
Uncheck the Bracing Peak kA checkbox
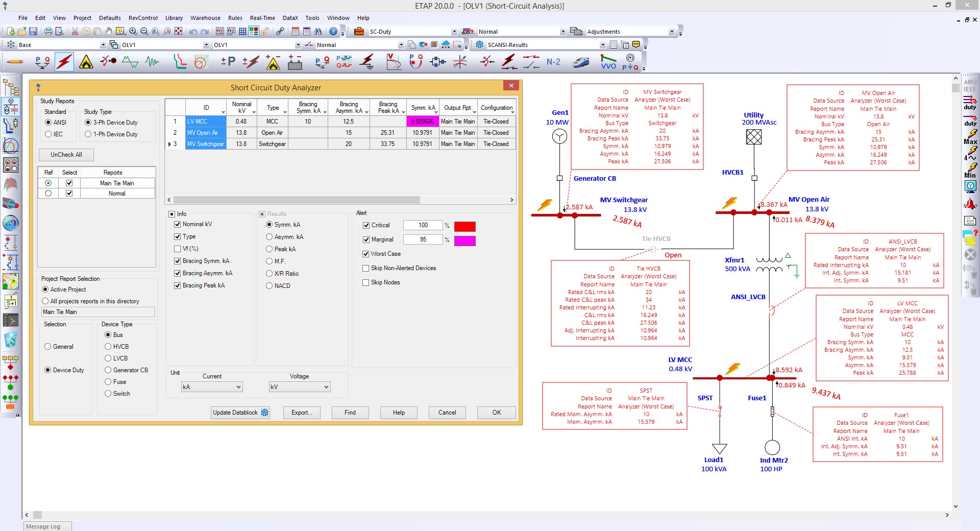[x=178, y=285]
